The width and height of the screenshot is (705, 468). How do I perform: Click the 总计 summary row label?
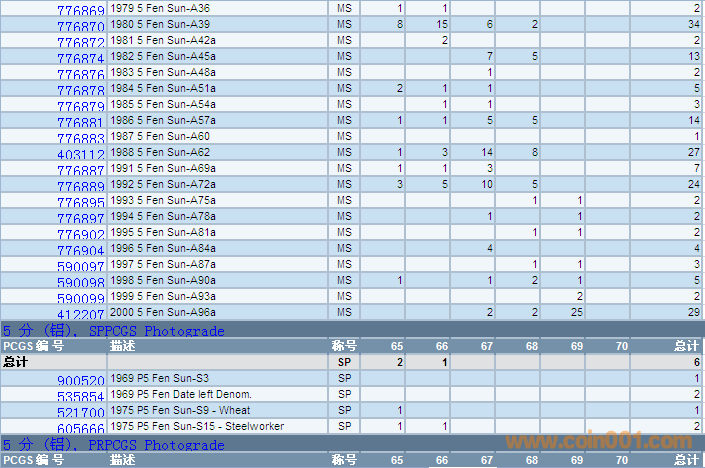(16, 362)
